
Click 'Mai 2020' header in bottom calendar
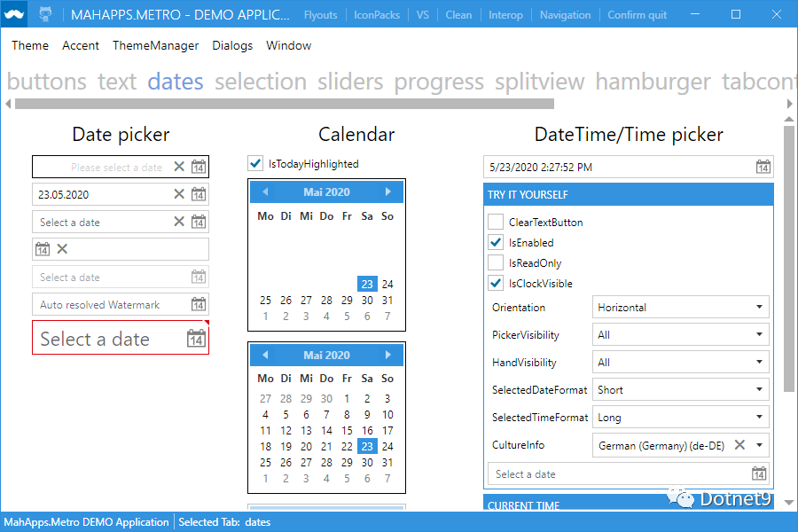point(326,355)
